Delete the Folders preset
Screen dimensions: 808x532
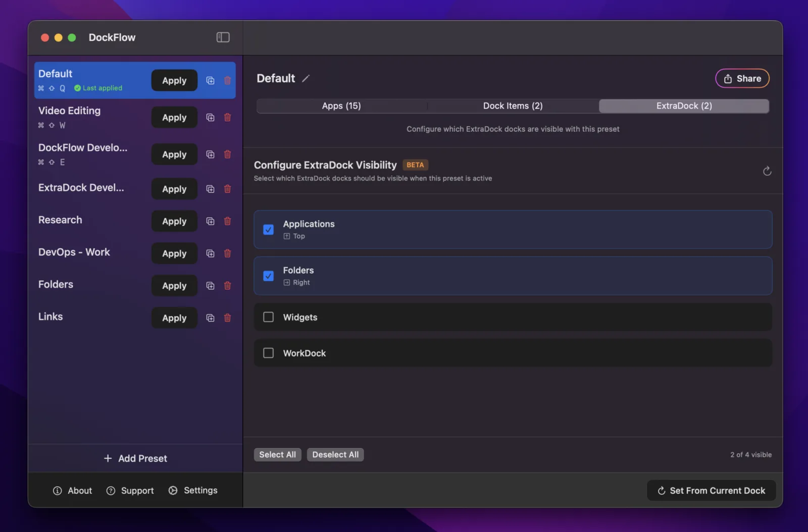point(227,286)
